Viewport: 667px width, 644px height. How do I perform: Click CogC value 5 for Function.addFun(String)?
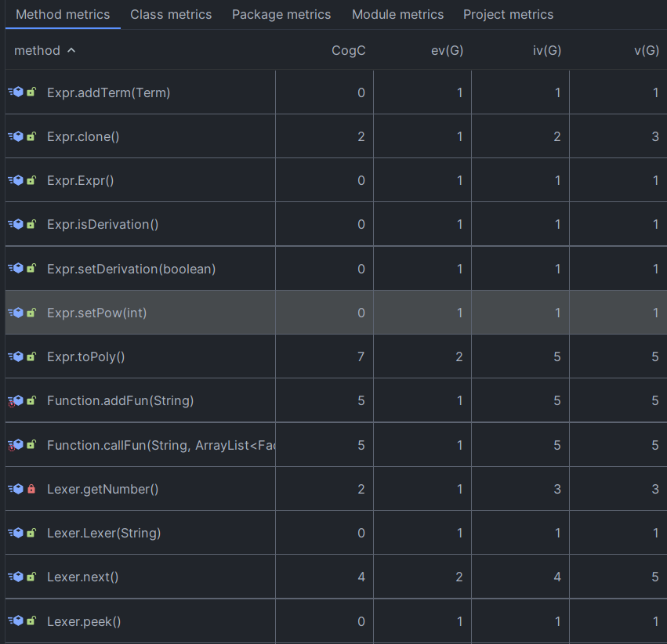pos(361,400)
